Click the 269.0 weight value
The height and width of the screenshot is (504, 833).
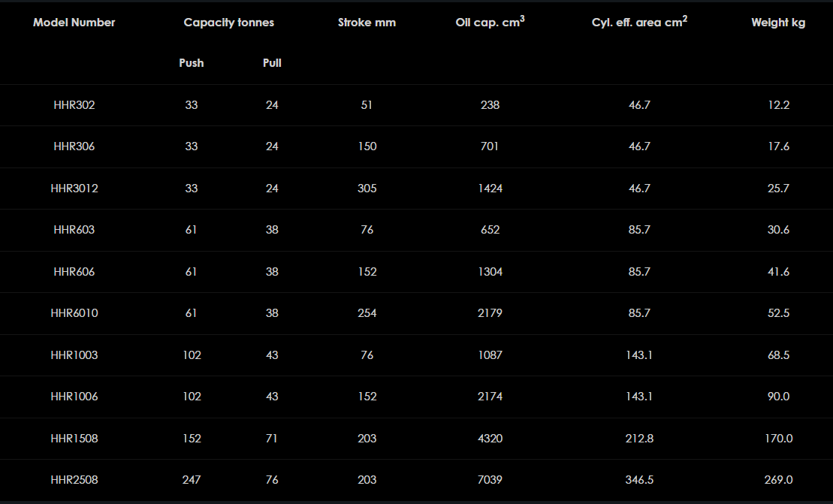pos(778,480)
